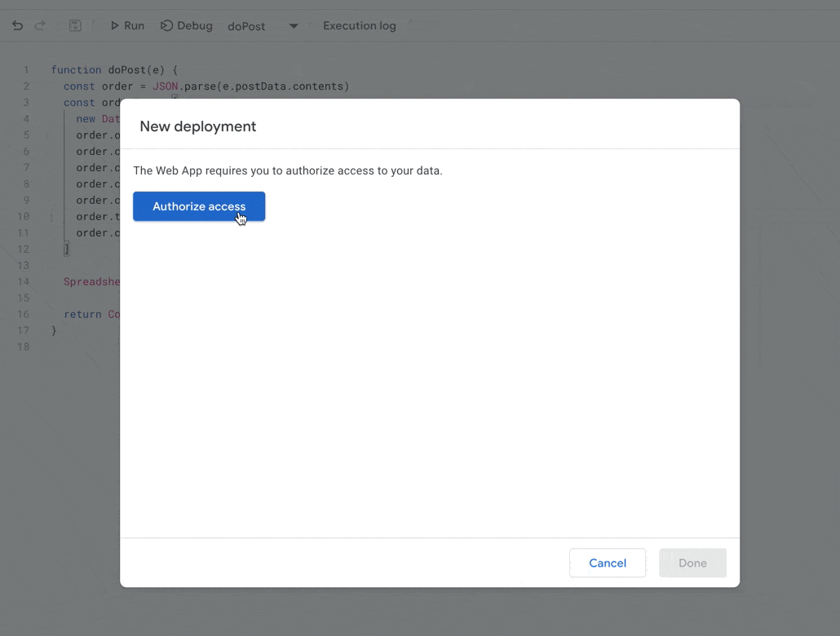Open the Execution log

tap(359, 25)
